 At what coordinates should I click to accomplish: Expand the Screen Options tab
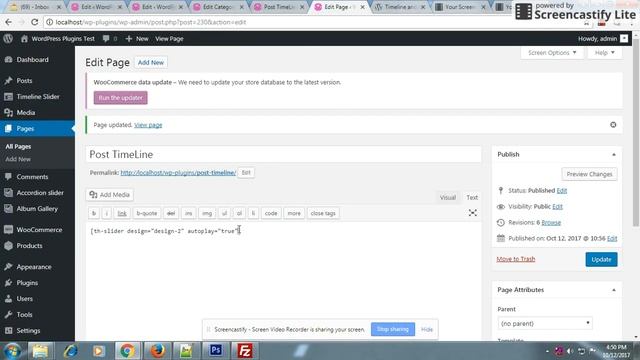pyautogui.click(x=552, y=53)
